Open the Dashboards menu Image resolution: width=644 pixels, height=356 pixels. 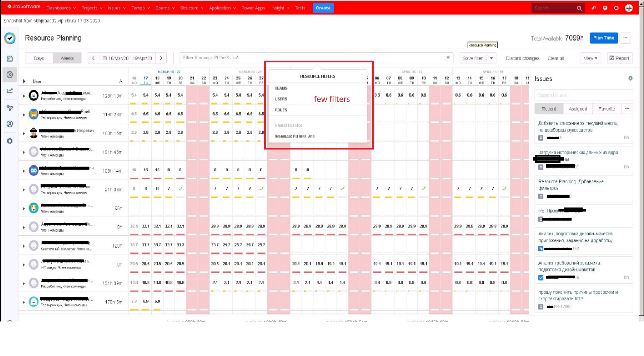coord(61,8)
